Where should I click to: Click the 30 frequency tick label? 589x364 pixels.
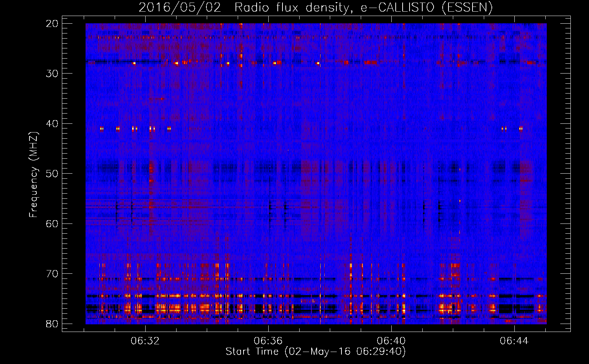(x=52, y=74)
